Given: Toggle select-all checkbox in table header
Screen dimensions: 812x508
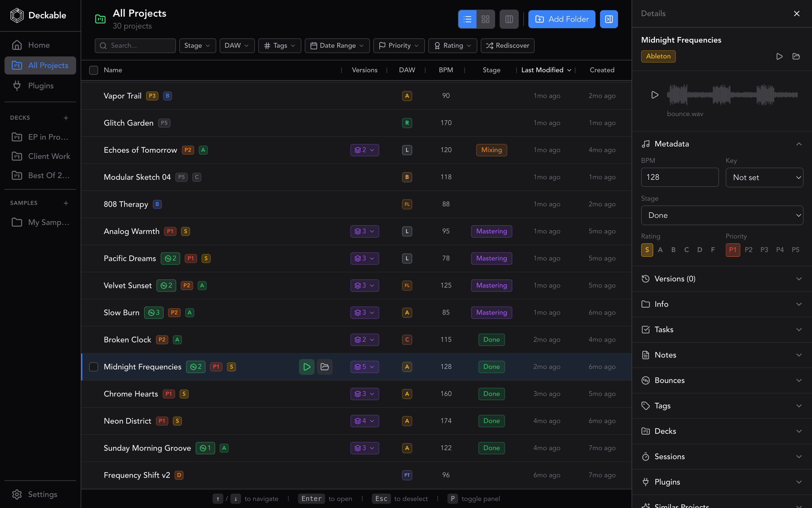Looking at the screenshot, I should (94, 70).
